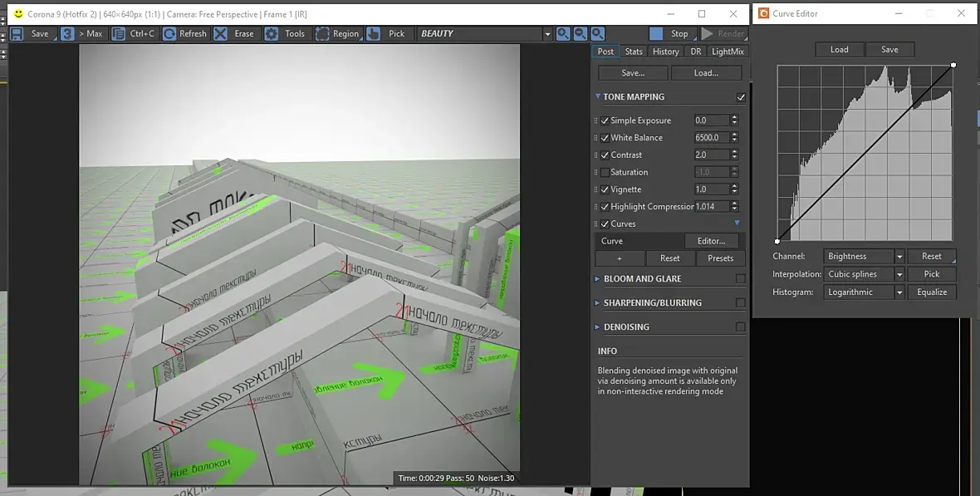The height and width of the screenshot is (496, 980).
Task: Click the Curve Editor... button
Action: 711,241
